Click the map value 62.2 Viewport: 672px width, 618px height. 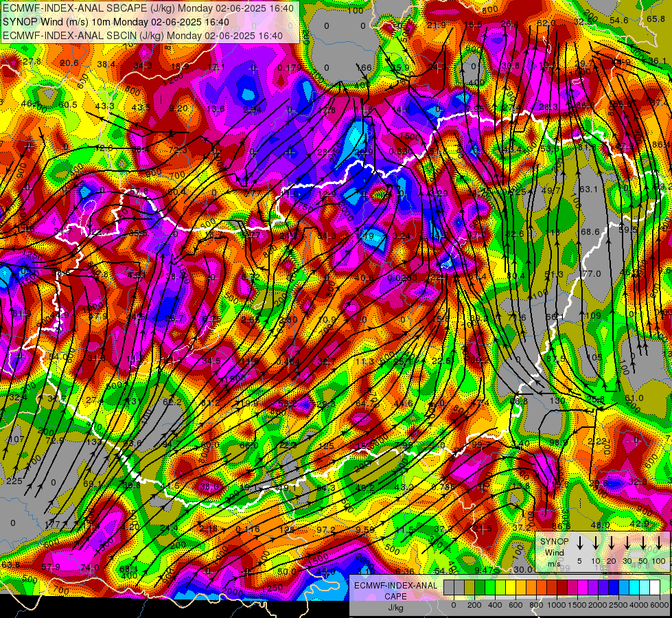[x=172, y=402]
